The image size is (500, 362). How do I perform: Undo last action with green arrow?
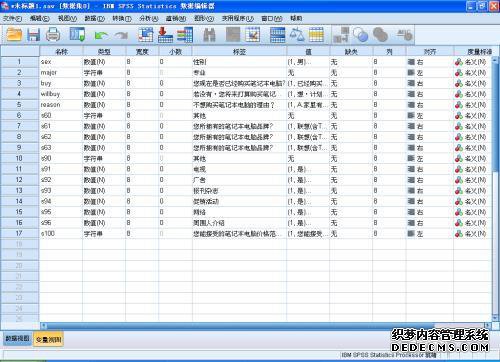(x=101, y=35)
